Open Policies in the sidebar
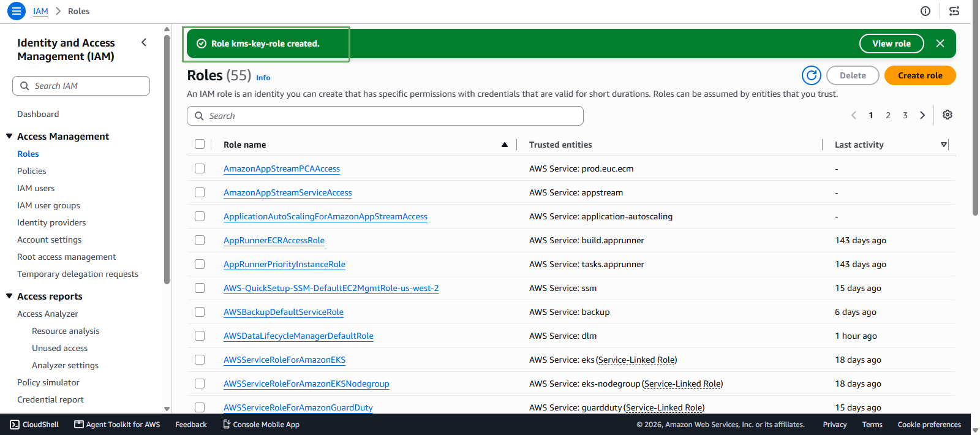The height and width of the screenshot is (435, 980). 32,171
